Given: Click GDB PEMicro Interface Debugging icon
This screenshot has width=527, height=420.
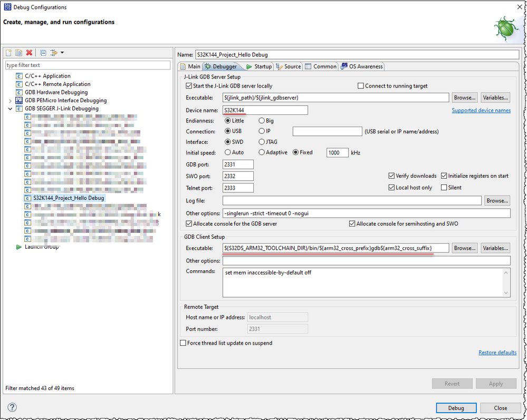Looking at the screenshot, I should pos(19,100).
